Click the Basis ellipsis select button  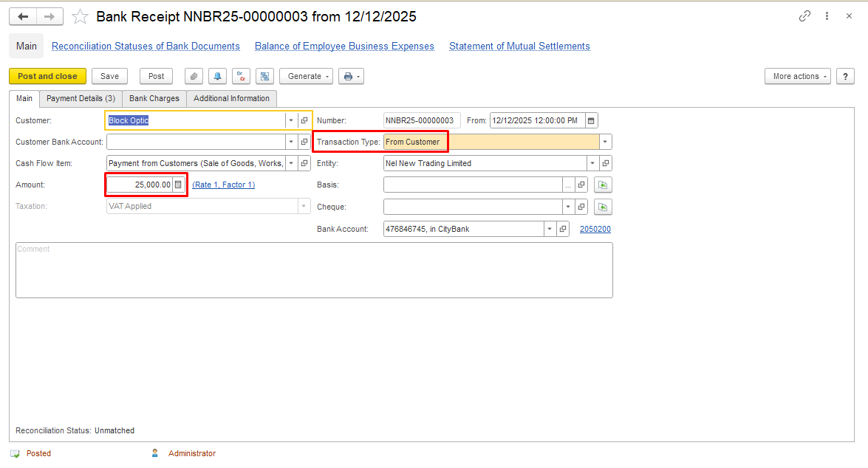(568, 185)
